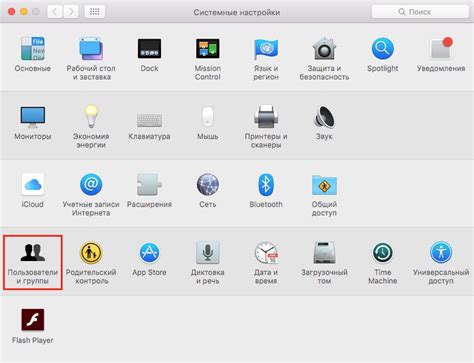Close the Системные настройки window
This screenshot has width=474, height=363.
(x=12, y=12)
